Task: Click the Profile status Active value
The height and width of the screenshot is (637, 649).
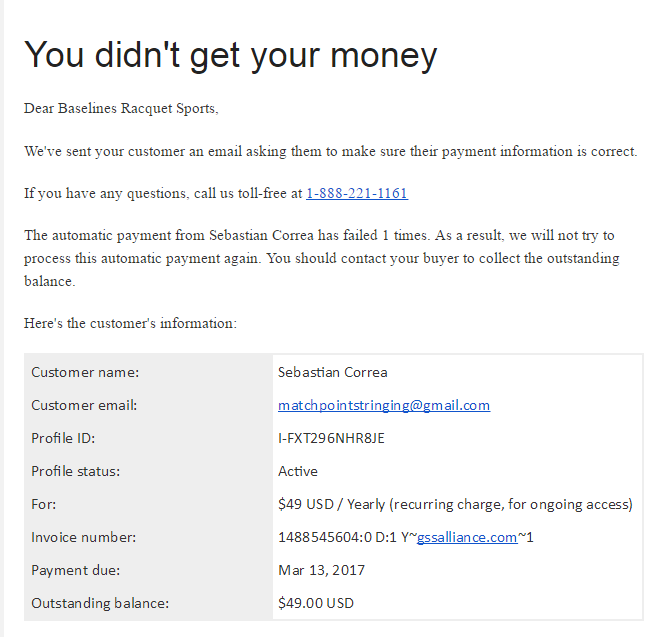Action: 298,471
